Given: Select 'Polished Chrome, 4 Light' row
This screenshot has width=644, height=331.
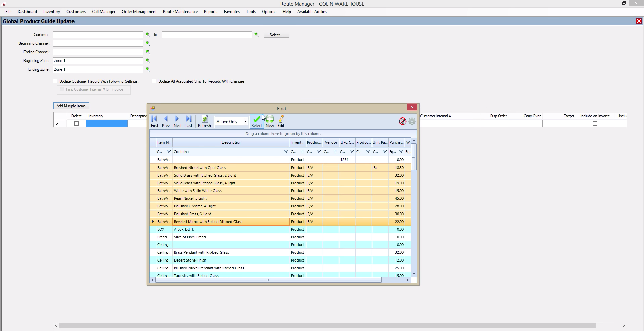Looking at the screenshot, I should [280, 206].
